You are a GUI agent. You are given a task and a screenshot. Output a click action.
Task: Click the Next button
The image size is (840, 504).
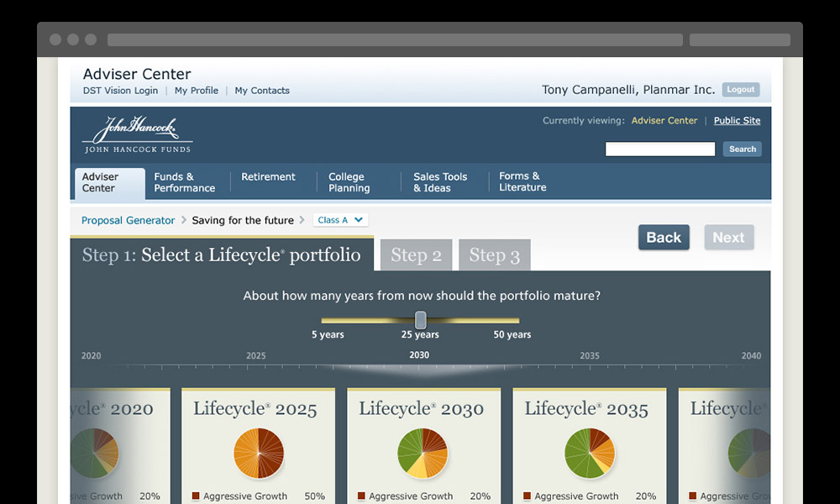pos(728,237)
